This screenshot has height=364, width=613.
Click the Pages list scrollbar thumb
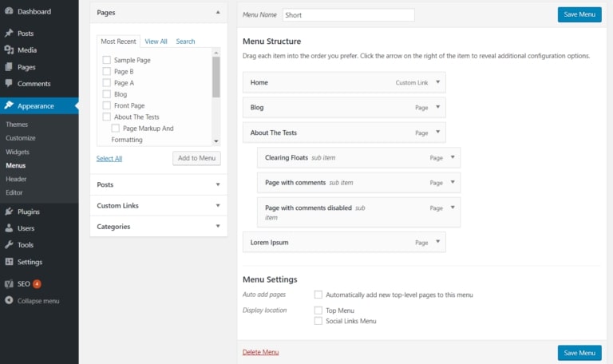pyautogui.click(x=216, y=77)
